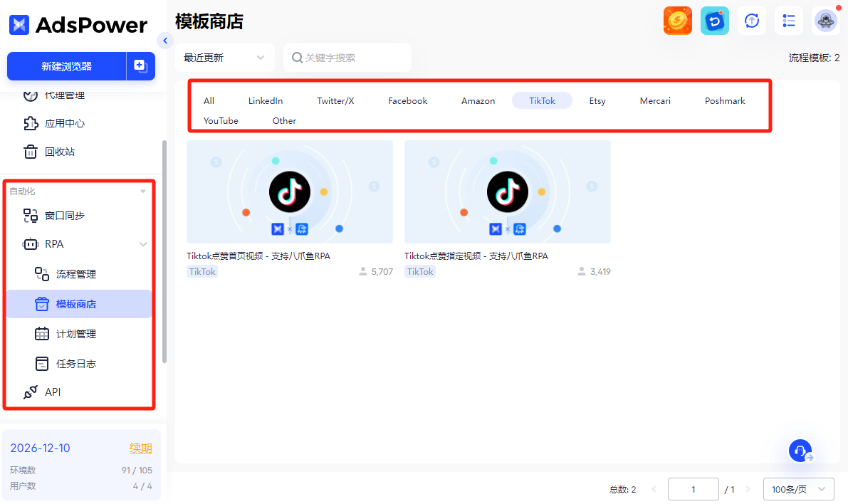Select the YouTube category tab
Screen dimensions: 848x504
click(x=221, y=120)
